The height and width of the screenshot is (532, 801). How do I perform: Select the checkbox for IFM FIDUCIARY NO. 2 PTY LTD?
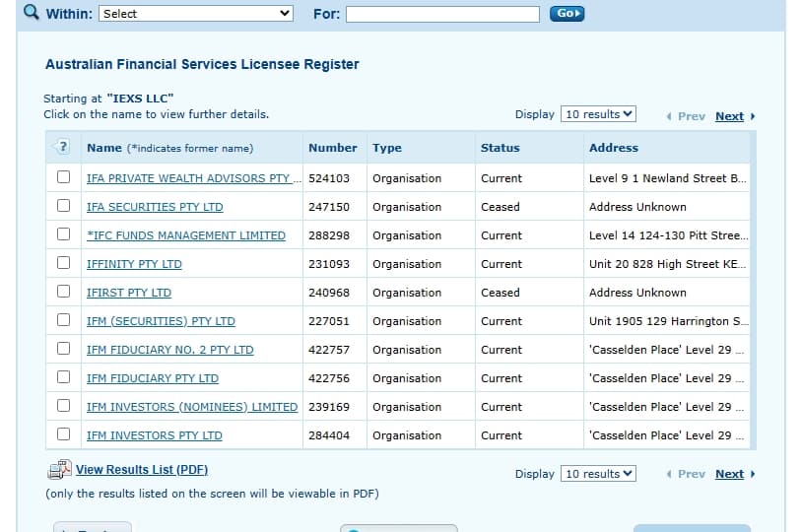click(x=63, y=349)
